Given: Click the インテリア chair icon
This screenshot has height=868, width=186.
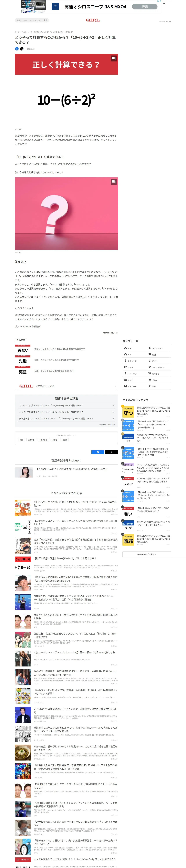Looking at the screenshot, I should (126, 374).
